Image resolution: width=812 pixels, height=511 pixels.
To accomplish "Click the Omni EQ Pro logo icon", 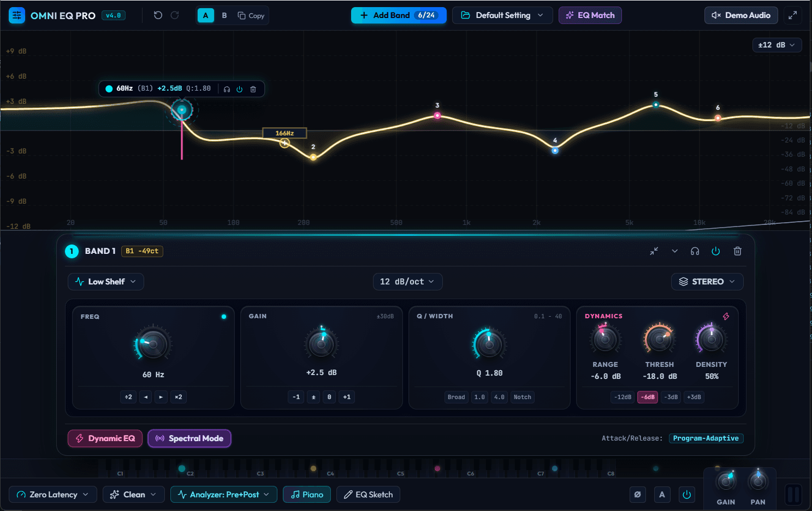I will [17, 15].
